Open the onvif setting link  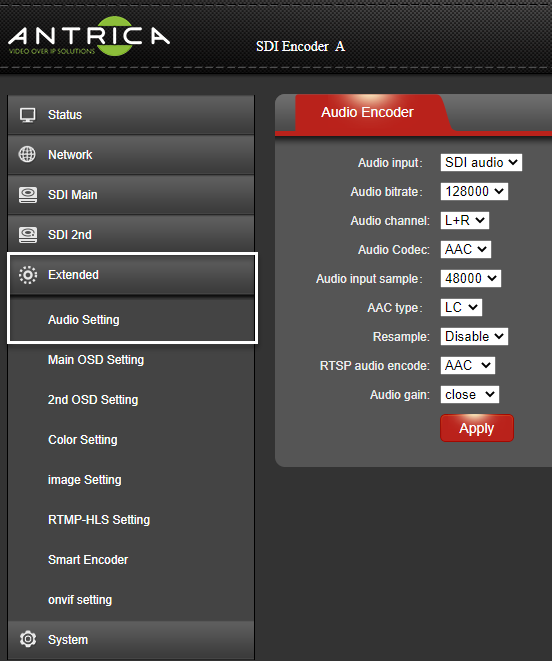[80, 599]
